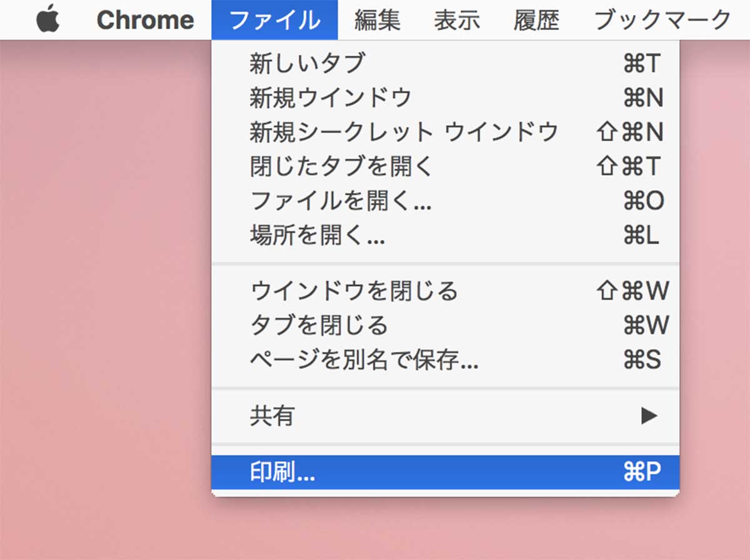
Task: Select ウインドウを閉じる menu item
Action: point(446,291)
